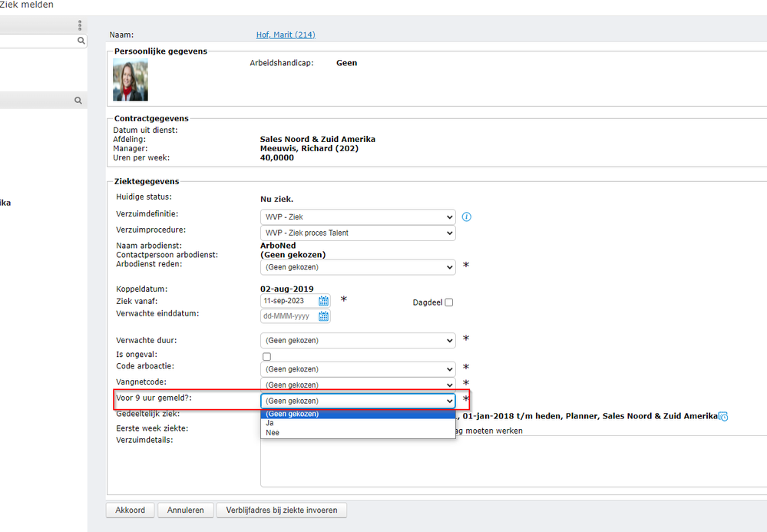Click the upper sidebar search magnifier
Image resolution: width=767 pixels, height=532 pixels.
(x=81, y=41)
